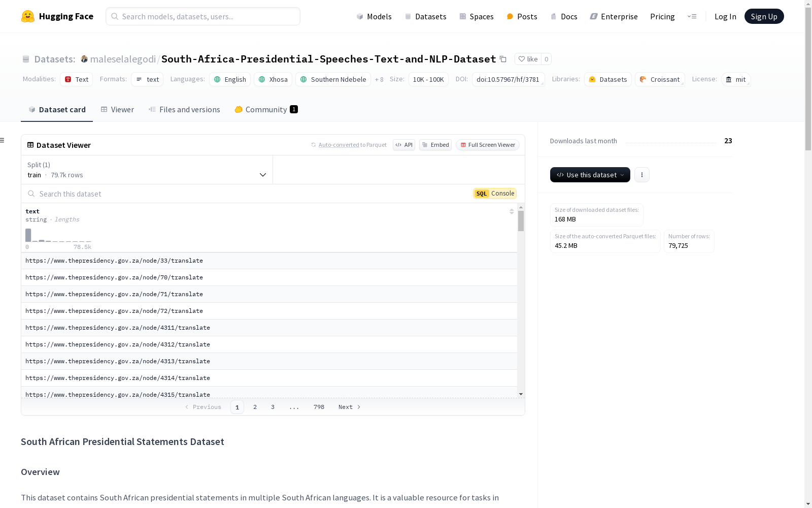
Task: Select the node/70/translate row
Action: click(269, 277)
